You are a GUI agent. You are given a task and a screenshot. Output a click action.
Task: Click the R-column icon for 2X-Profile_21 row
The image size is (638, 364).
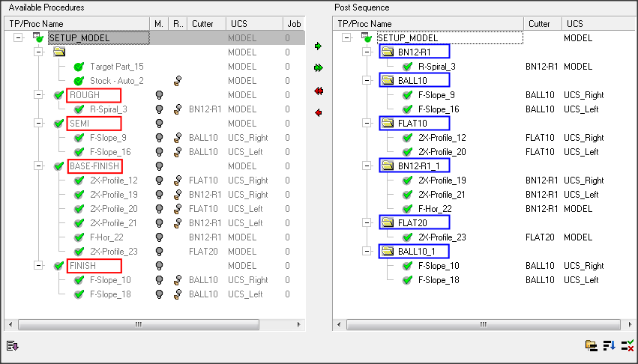pyautogui.click(x=178, y=223)
